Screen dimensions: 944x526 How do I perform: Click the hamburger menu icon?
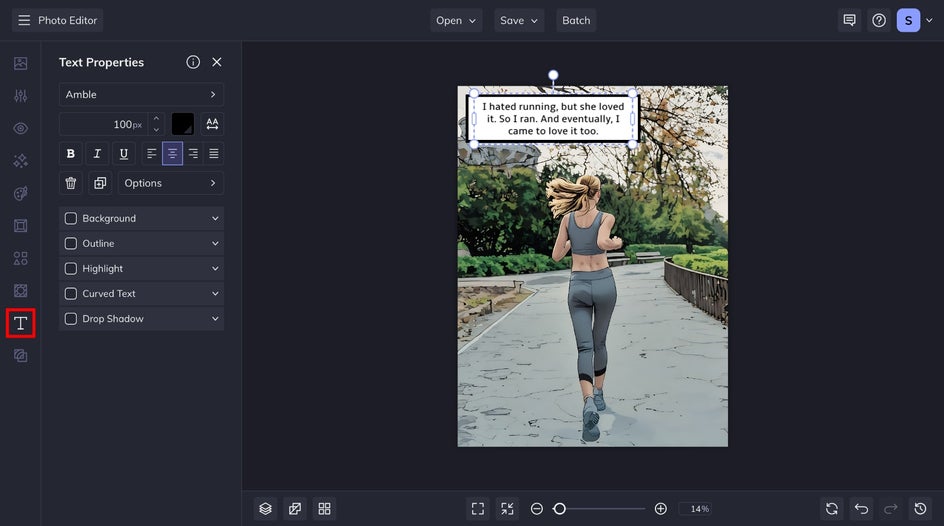coord(24,20)
